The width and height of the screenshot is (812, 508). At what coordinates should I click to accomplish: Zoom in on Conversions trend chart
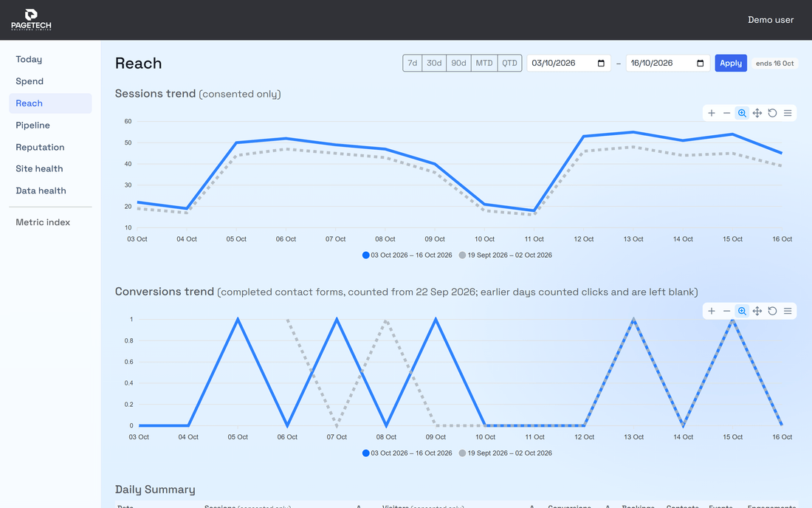[x=712, y=311]
